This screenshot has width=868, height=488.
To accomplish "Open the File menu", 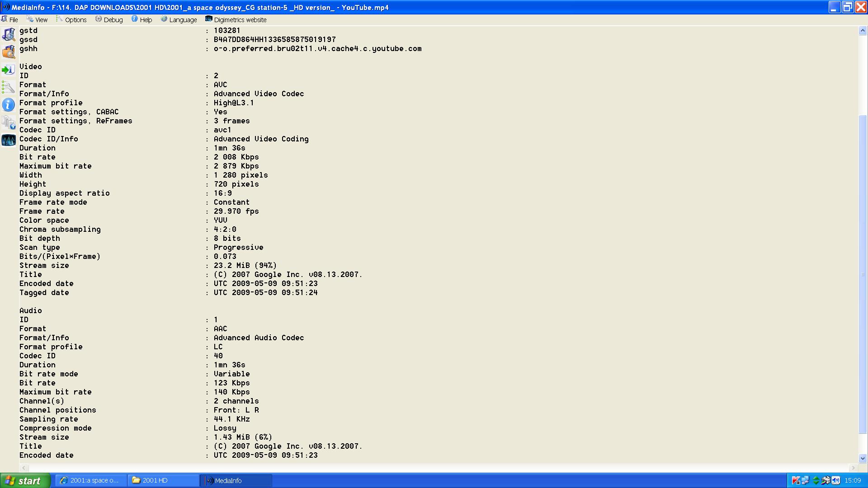I will click(x=10, y=20).
